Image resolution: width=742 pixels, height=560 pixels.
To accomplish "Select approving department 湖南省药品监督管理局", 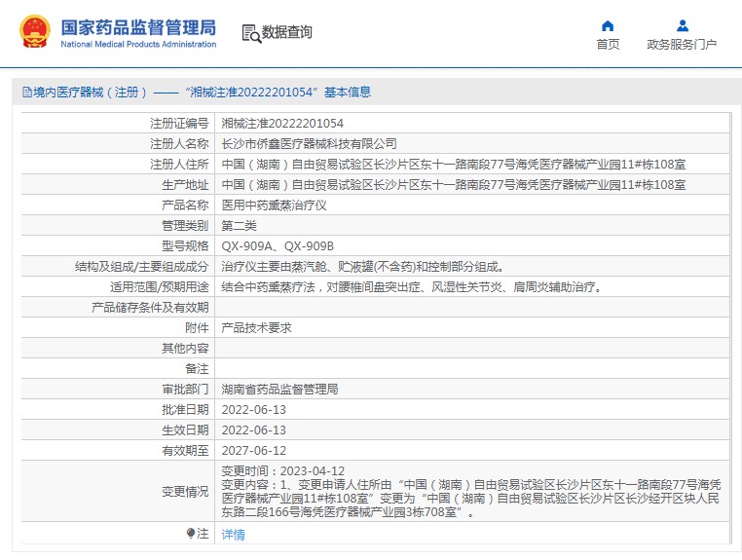I will click(279, 390).
